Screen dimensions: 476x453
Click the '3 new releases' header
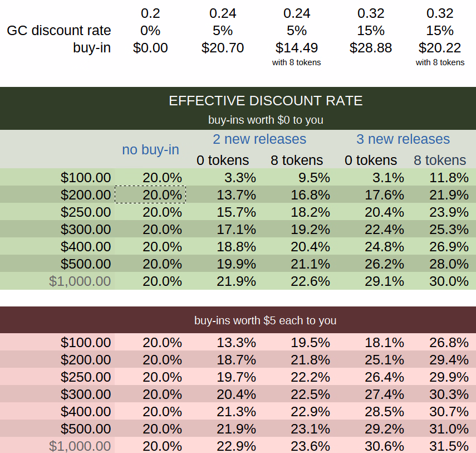403,139
